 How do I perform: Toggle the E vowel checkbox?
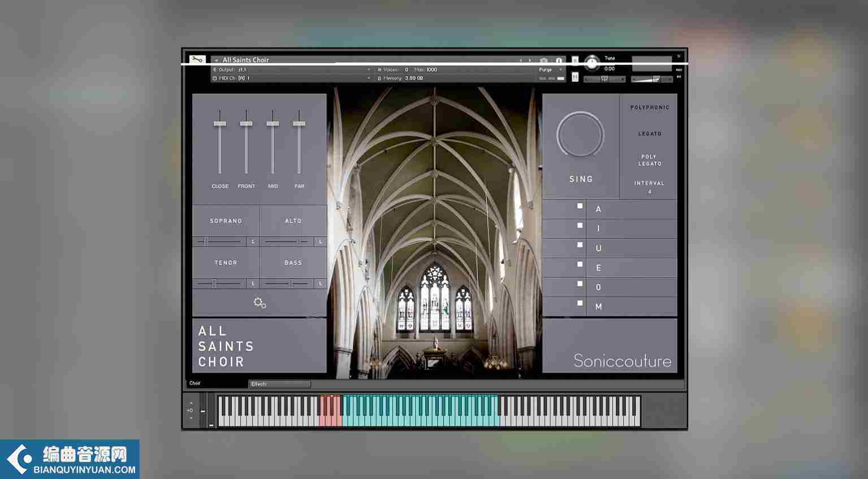[580, 264]
